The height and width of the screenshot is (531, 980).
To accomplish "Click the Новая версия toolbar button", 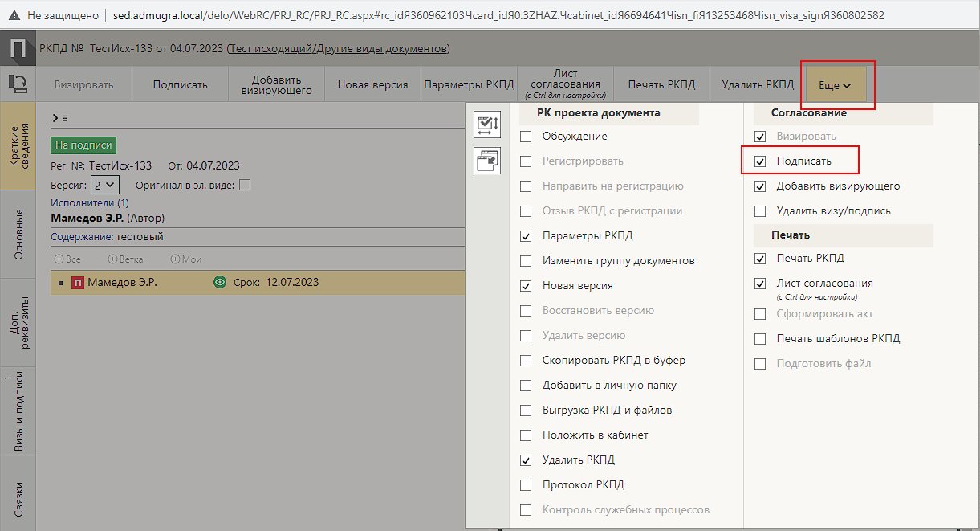I will click(x=372, y=84).
